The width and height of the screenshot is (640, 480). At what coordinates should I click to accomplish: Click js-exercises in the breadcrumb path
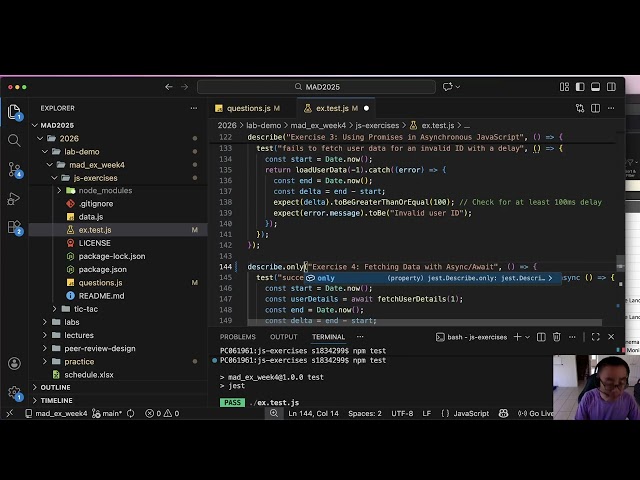[x=377, y=125]
